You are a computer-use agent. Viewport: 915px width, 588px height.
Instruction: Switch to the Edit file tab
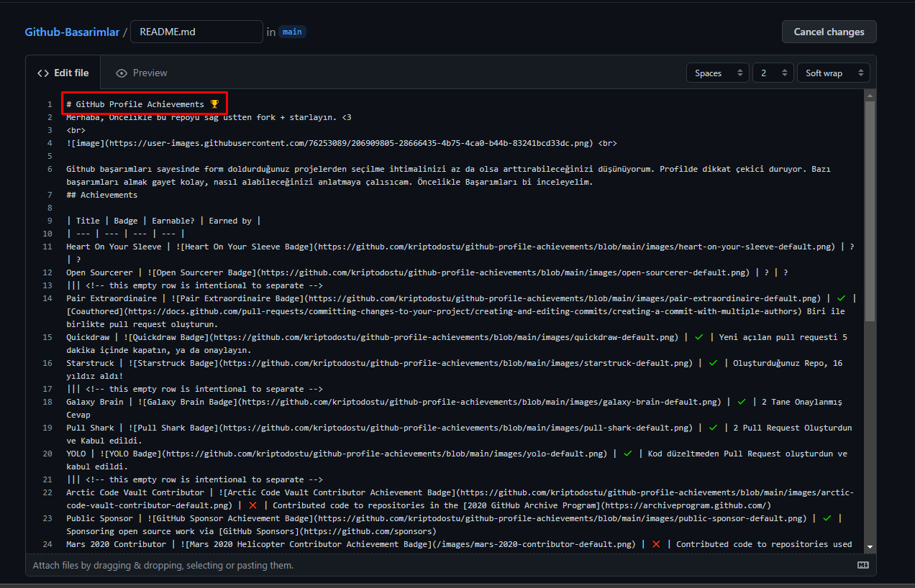[x=63, y=73]
